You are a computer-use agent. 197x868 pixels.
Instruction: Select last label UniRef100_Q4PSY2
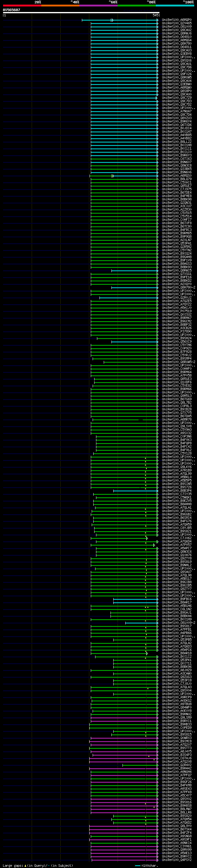tap(177, 860)
